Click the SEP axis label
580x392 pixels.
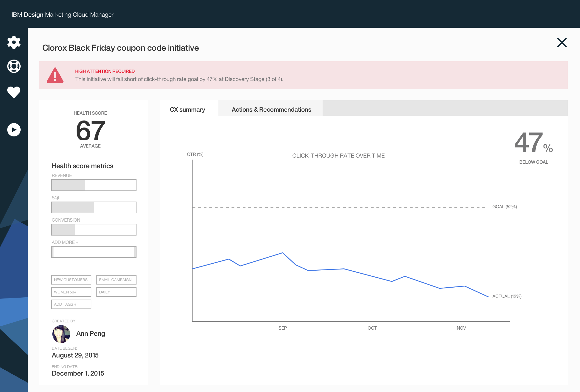[x=282, y=328]
